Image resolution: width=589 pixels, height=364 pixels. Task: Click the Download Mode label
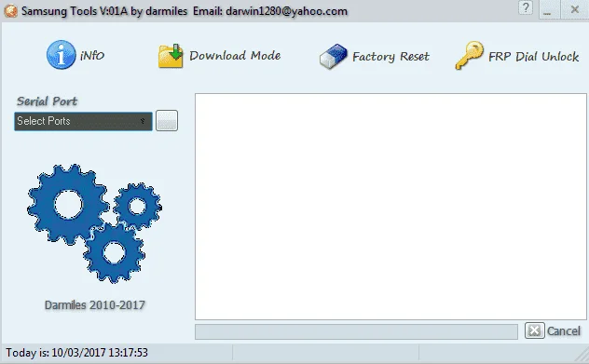pyautogui.click(x=235, y=56)
